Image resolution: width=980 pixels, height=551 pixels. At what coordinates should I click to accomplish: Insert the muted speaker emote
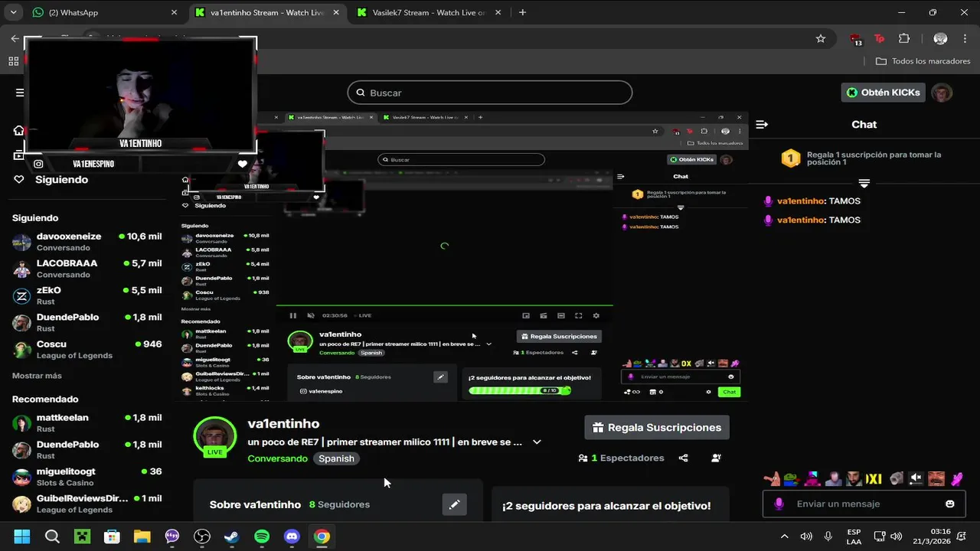(916, 479)
